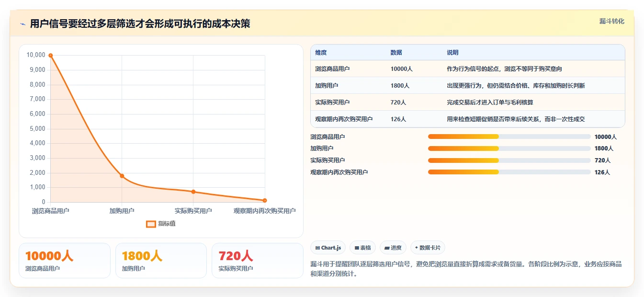This screenshot has height=297, width=644.
Task: Click the lightning icon beside the title
Action: tap(23, 24)
